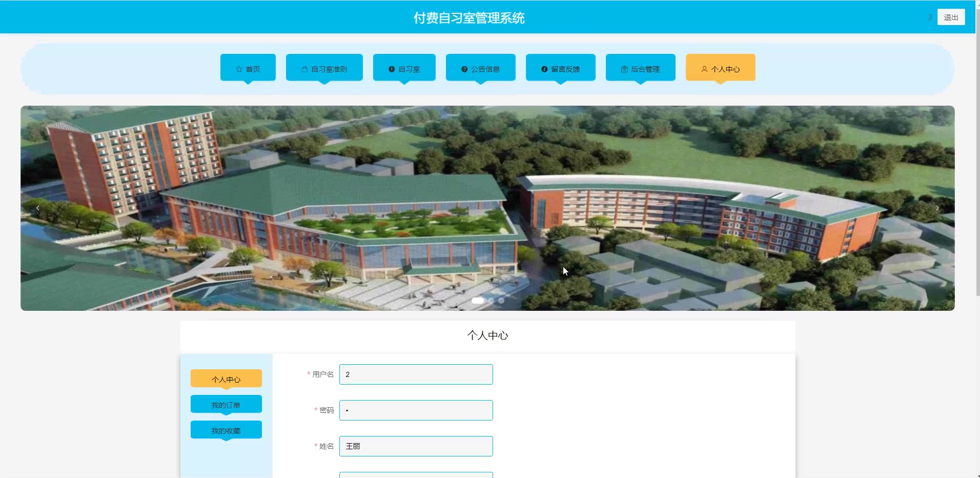The height and width of the screenshot is (478, 980).
Task: Open the 后台管理 navigation tab
Action: [x=641, y=68]
